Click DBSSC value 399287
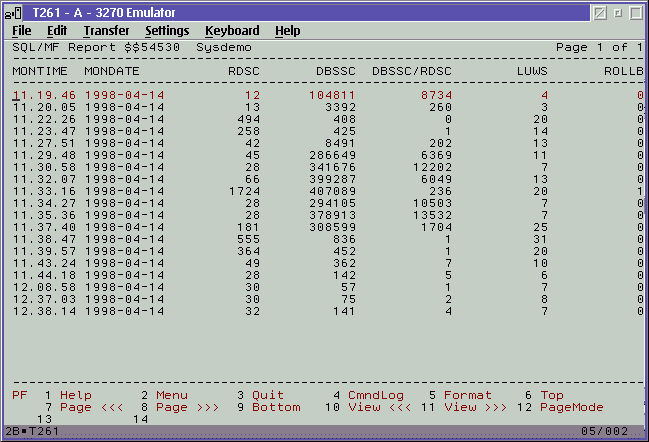The width and height of the screenshot is (649, 442). coord(332,179)
